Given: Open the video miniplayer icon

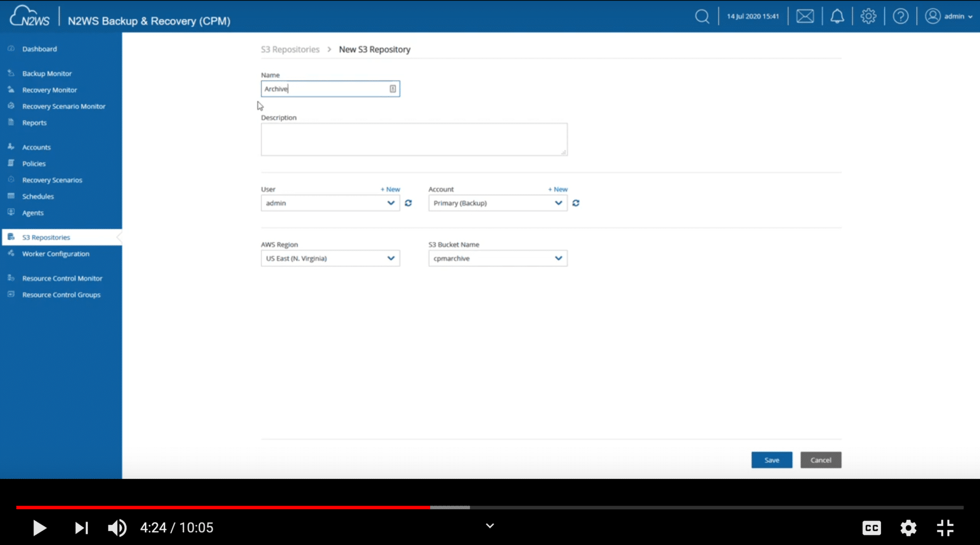Looking at the screenshot, I should (x=945, y=527).
